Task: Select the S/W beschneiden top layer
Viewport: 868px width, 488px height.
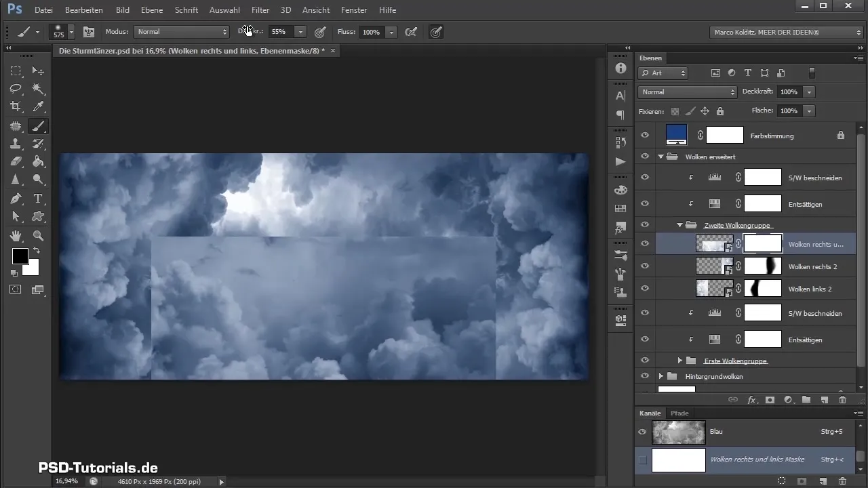Action: [x=815, y=178]
